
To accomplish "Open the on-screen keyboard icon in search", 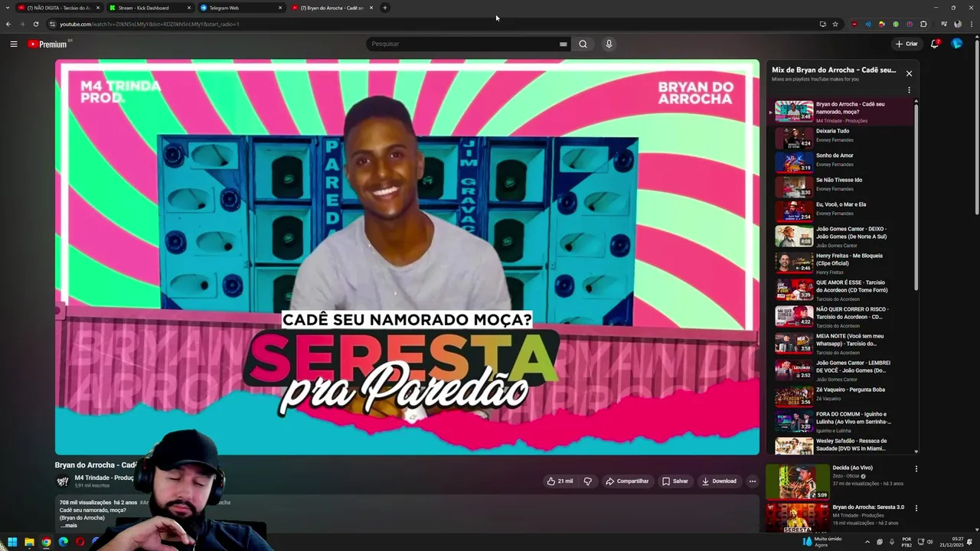I will tap(563, 44).
